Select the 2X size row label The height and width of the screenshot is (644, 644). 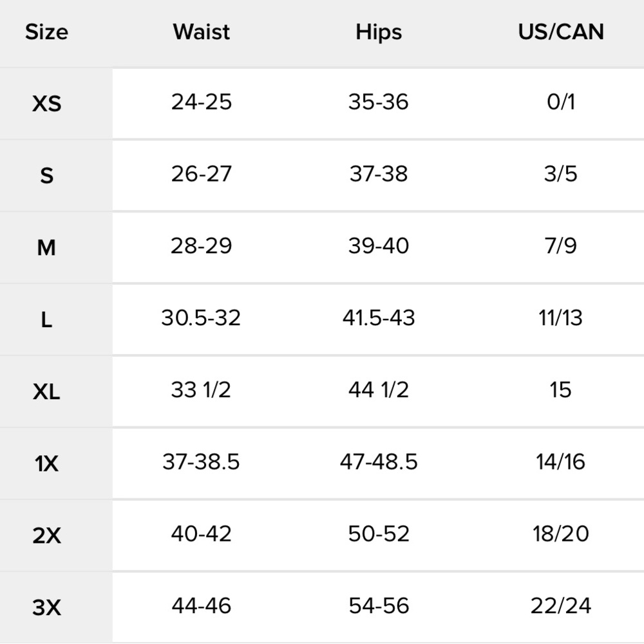pyautogui.click(x=46, y=535)
